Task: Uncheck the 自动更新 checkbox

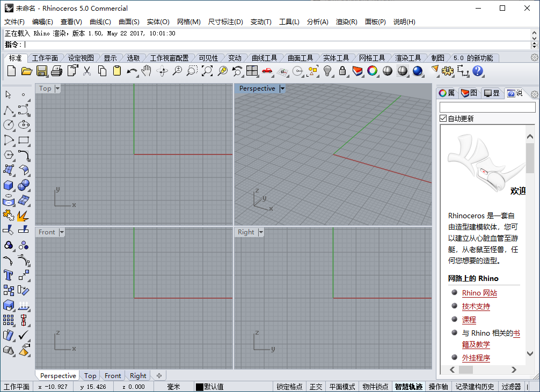Action: tap(443, 119)
